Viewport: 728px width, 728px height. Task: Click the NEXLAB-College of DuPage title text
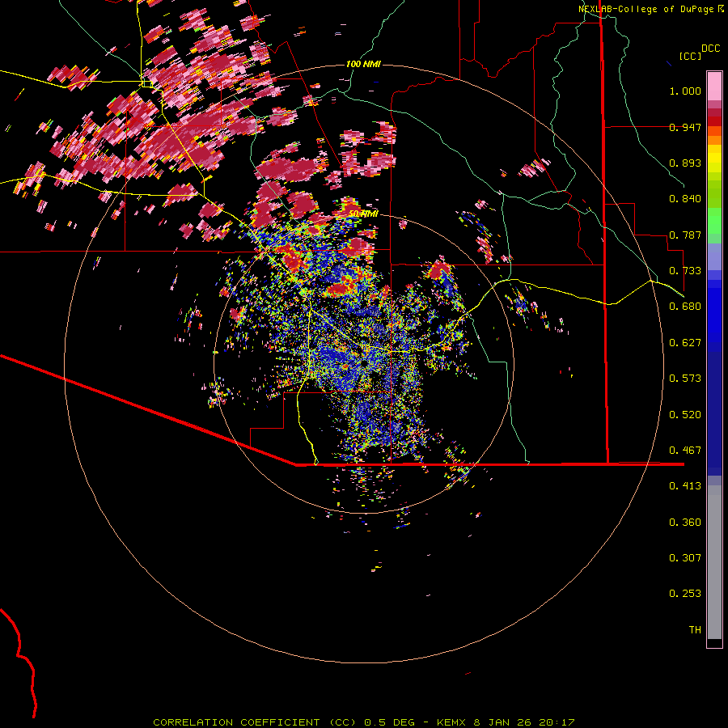645,9
